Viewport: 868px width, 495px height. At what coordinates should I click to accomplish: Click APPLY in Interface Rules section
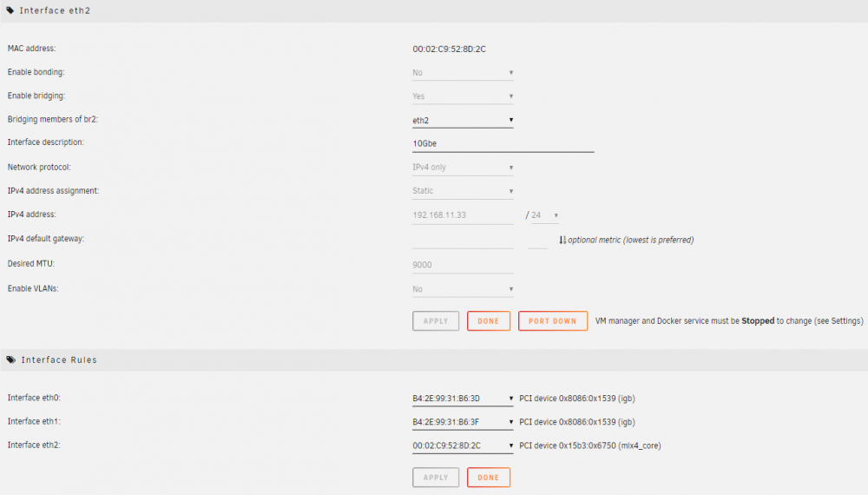436,478
